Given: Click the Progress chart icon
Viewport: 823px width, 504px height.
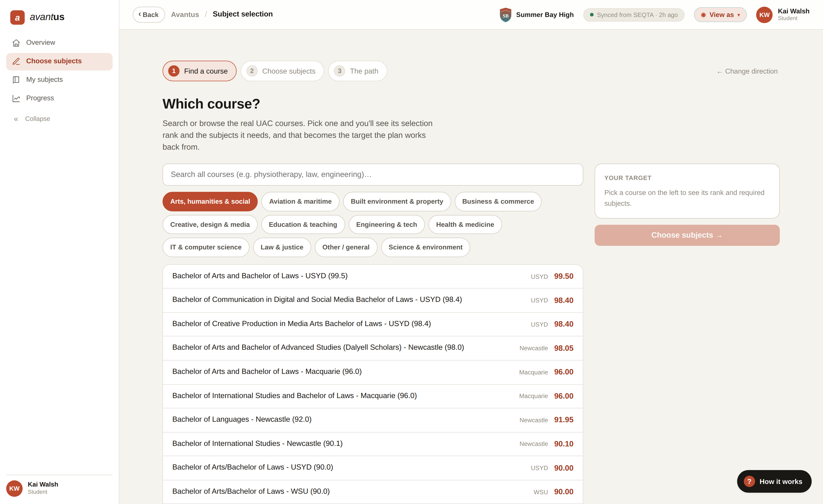Looking at the screenshot, I should pyautogui.click(x=16, y=98).
